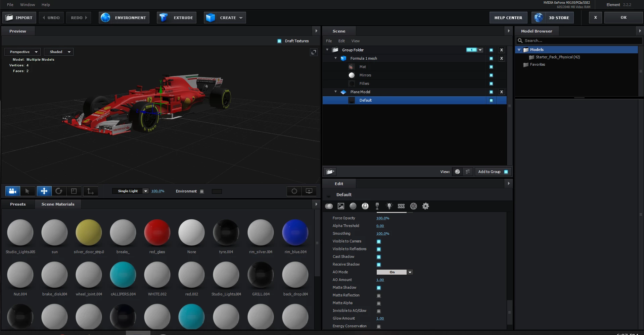Activate the move tool
The width and height of the screenshot is (644, 335).
[x=44, y=191]
